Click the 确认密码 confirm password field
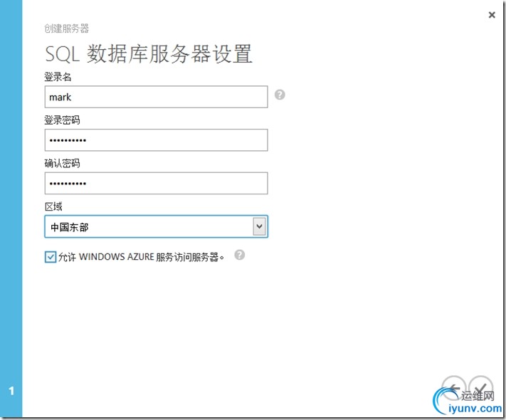 (156, 184)
